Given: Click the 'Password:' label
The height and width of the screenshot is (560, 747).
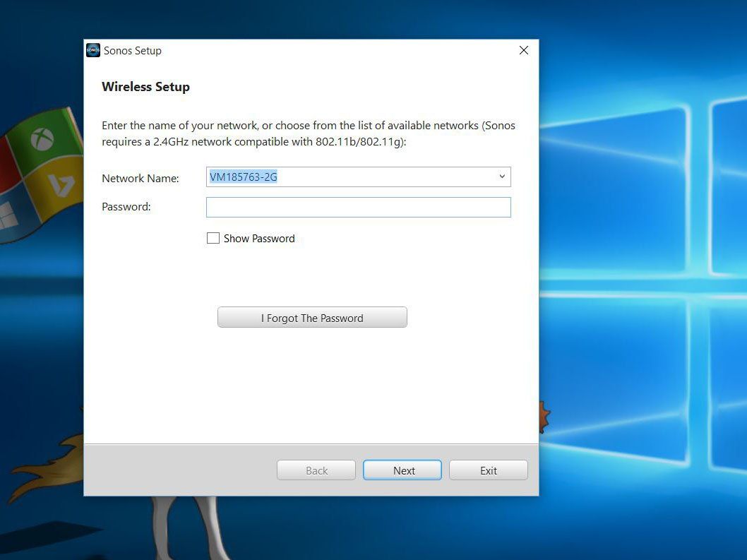Looking at the screenshot, I should [x=126, y=206].
